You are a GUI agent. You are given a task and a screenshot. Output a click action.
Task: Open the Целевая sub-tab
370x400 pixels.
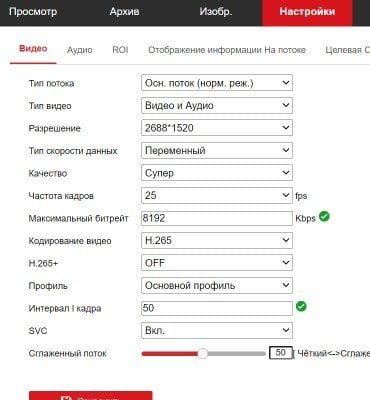pos(347,50)
